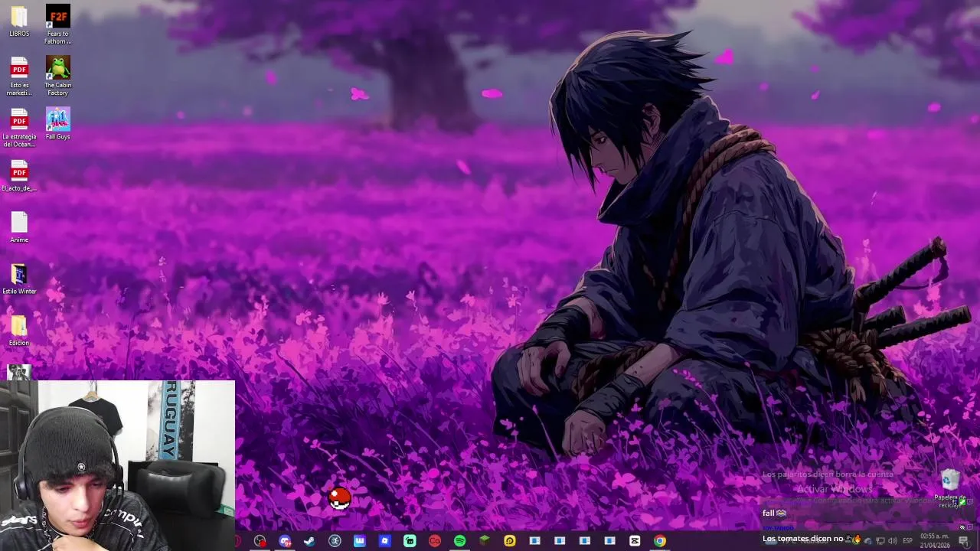The image size is (980, 551).
Task: Open the Edicion folder
Action: click(19, 331)
